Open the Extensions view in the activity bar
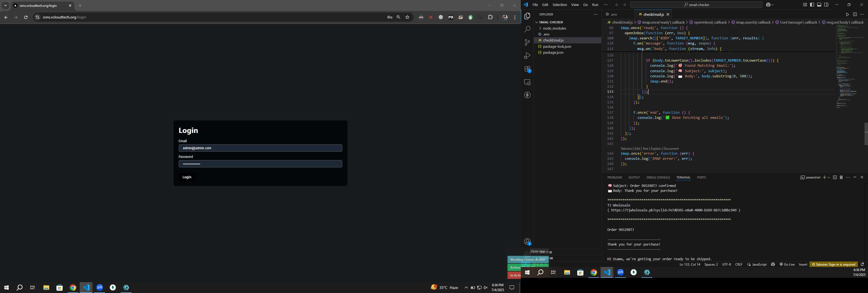 pyautogui.click(x=527, y=69)
